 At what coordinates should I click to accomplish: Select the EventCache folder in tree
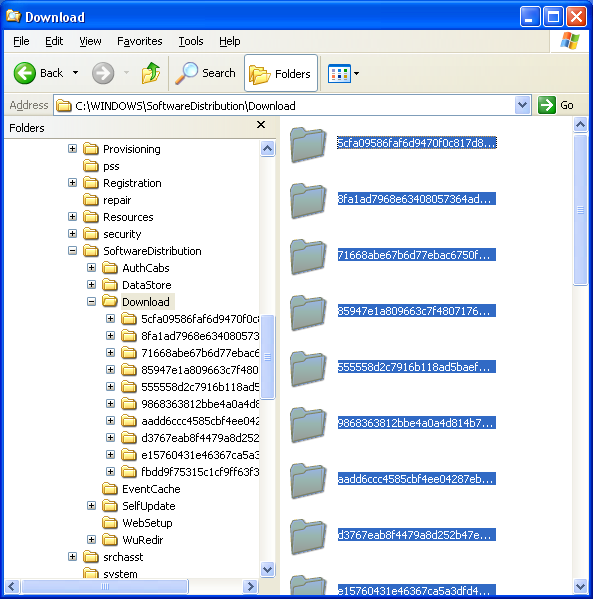151,489
